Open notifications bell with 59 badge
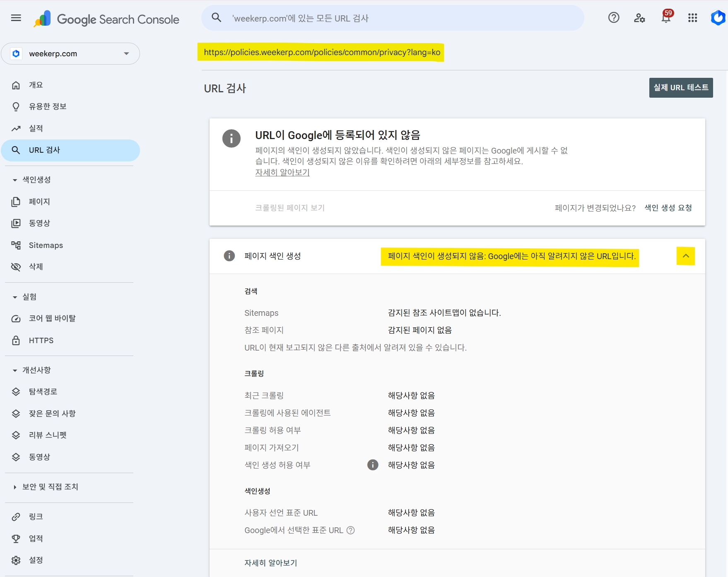 (x=666, y=17)
